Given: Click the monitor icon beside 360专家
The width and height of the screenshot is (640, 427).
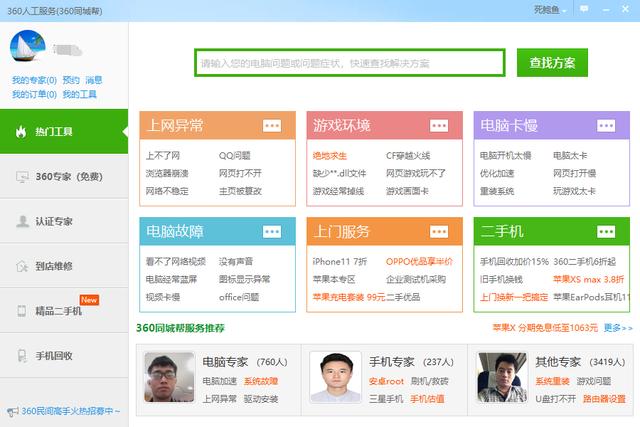Looking at the screenshot, I should [21, 177].
